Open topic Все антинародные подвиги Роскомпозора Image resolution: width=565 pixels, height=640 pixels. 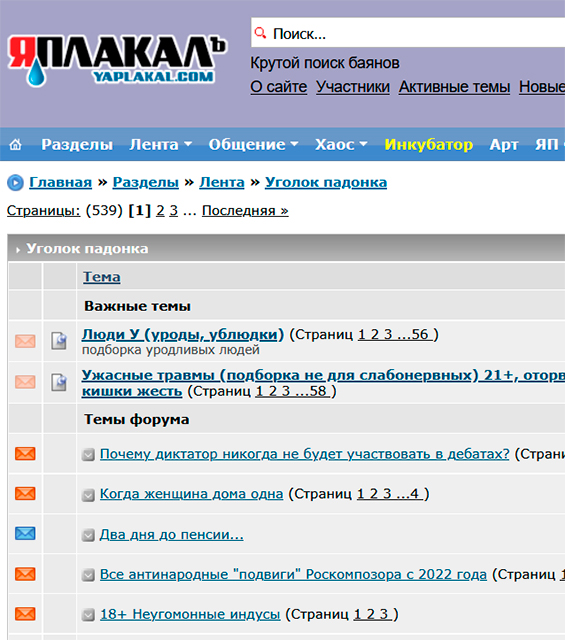293,574
